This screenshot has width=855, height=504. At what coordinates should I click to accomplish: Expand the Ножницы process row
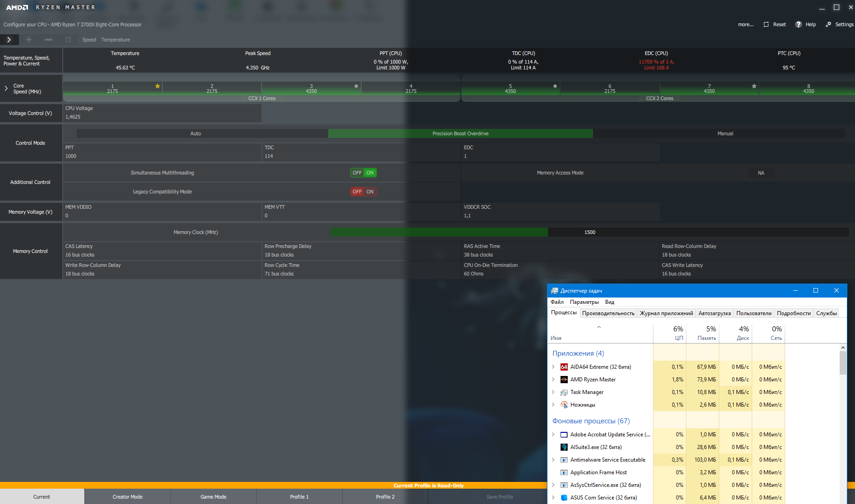(553, 405)
